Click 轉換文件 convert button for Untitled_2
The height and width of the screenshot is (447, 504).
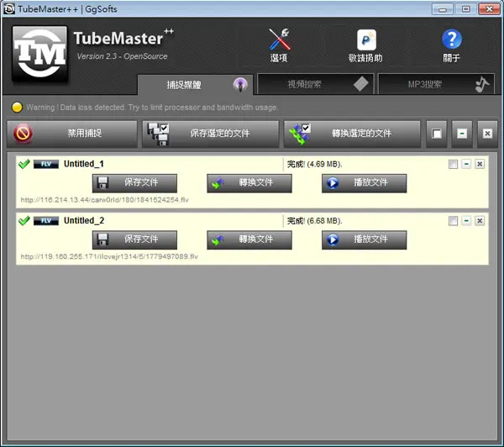pyautogui.click(x=249, y=240)
